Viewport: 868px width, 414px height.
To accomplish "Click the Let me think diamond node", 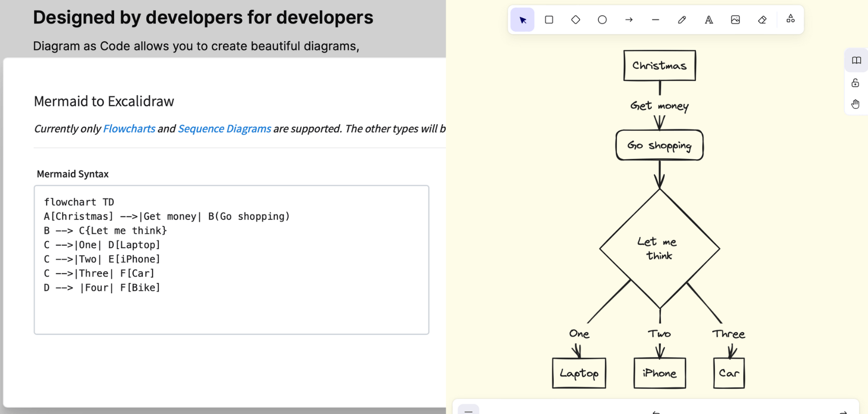I will point(659,249).
